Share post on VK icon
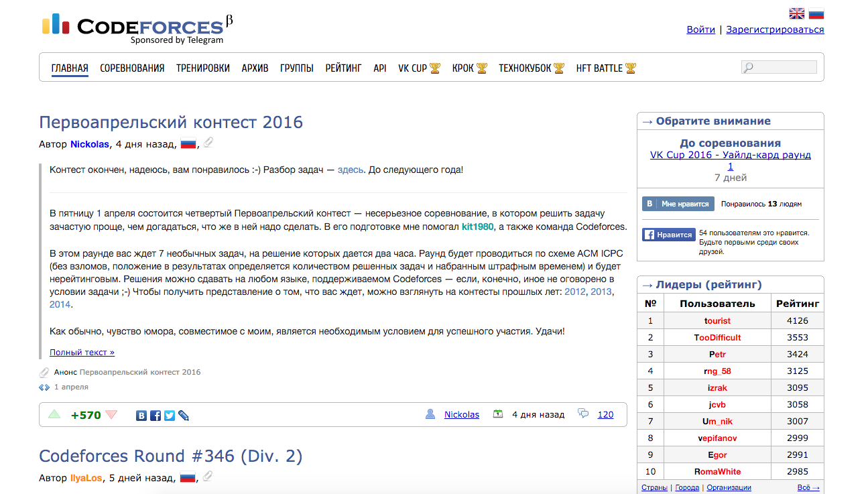Screen dimensions: 868x494 [141, 415]
